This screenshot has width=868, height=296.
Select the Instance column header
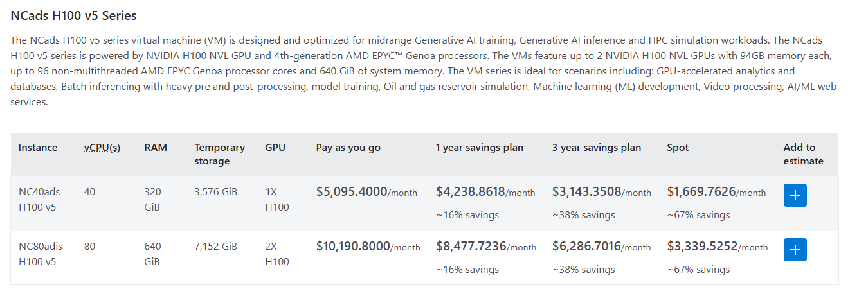[38, 148]
